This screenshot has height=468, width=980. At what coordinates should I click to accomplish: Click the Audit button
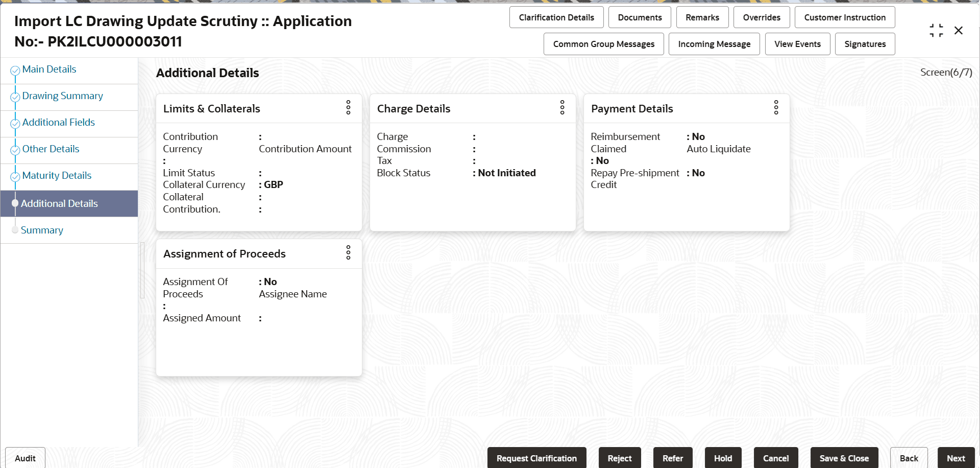(25, 458)
